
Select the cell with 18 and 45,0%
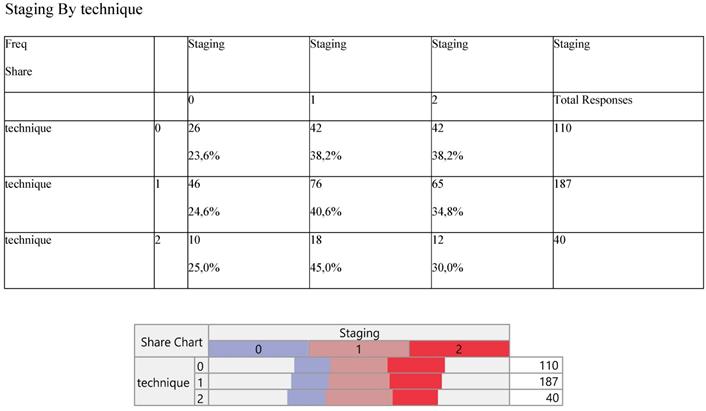[x=370, y=260]
